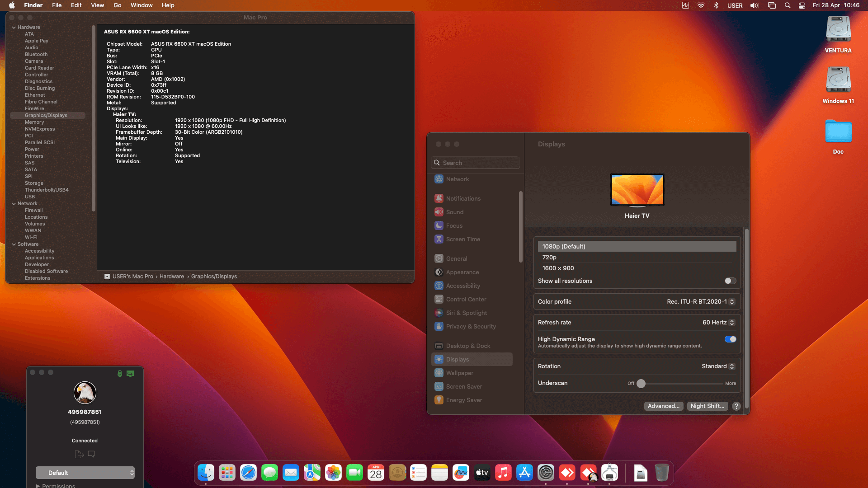Open the Trash in the Dock
868x488 pixels.
(662, 473)
